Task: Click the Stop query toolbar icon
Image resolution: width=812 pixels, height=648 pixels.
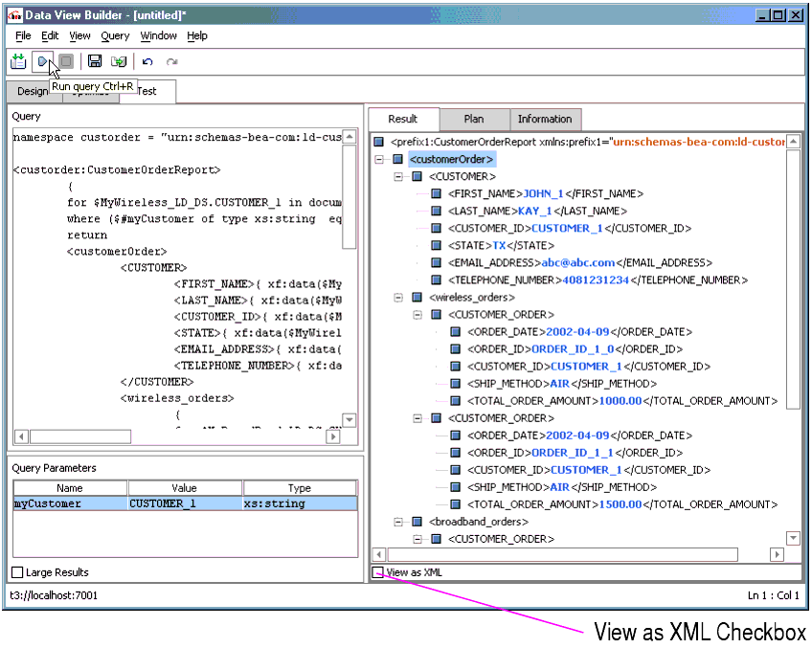Action: [66, 61]
